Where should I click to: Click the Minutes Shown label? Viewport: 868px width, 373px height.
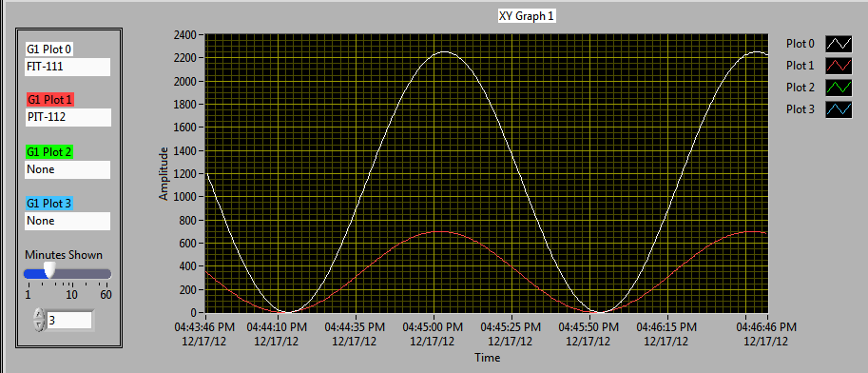(63, 255)
